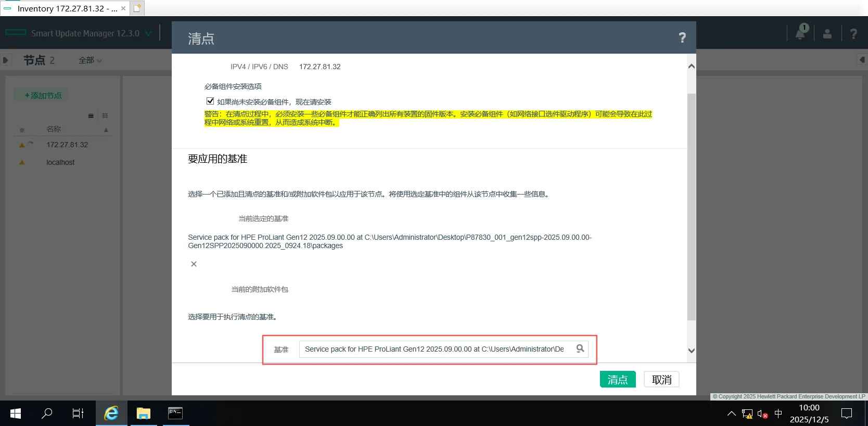Click the warning status icon for localhost

[x=22, y=162]
